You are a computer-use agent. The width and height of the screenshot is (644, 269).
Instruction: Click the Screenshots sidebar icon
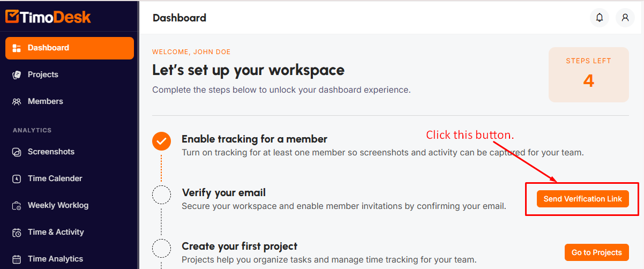tap(17, 152)
